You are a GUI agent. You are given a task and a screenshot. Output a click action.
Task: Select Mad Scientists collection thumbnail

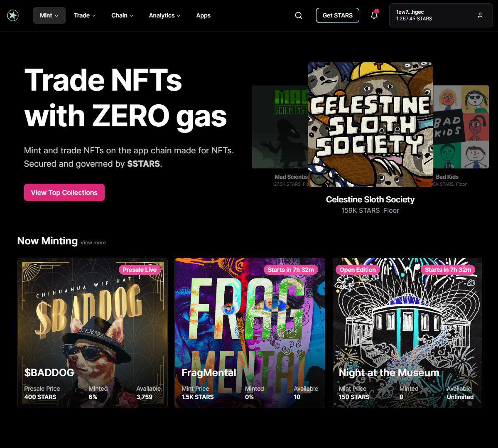(280, 127)
